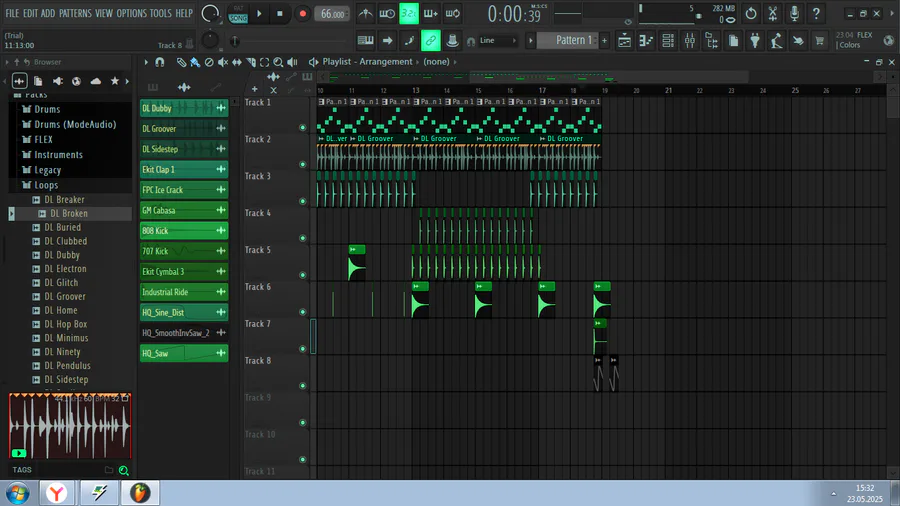The width and height of the screenshot is (900, 506).
Task: Toggle the green link to controller button
Action: [x=430, y=40]
